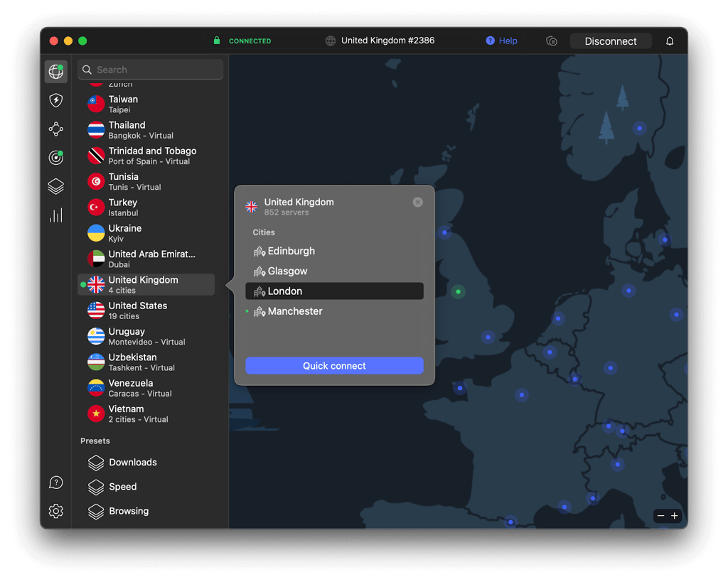
Task: Activate the Downloads preset
Action: click(x=122, y=462)
